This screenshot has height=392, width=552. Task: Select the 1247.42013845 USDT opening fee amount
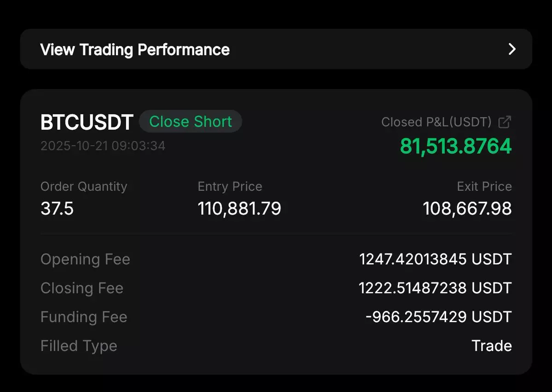click(x=435, y=259)
